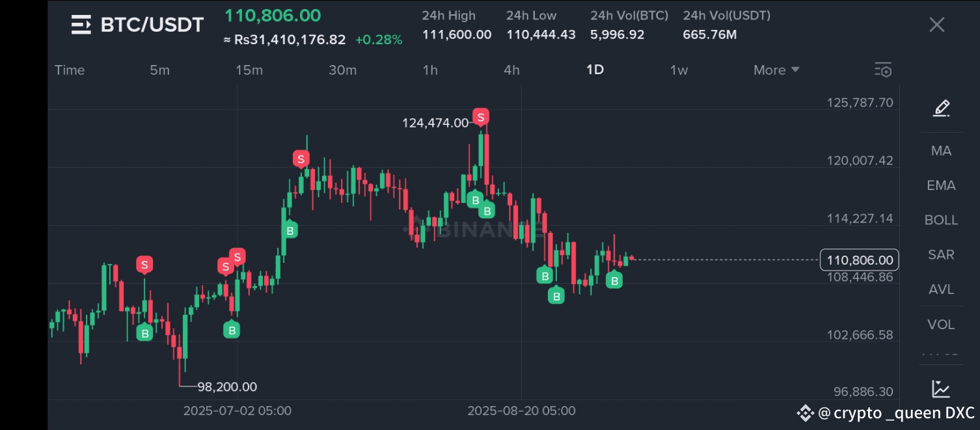This screenshot has width=980, height=430.
Task: Toggle the MA indicator
Action: 941,151
